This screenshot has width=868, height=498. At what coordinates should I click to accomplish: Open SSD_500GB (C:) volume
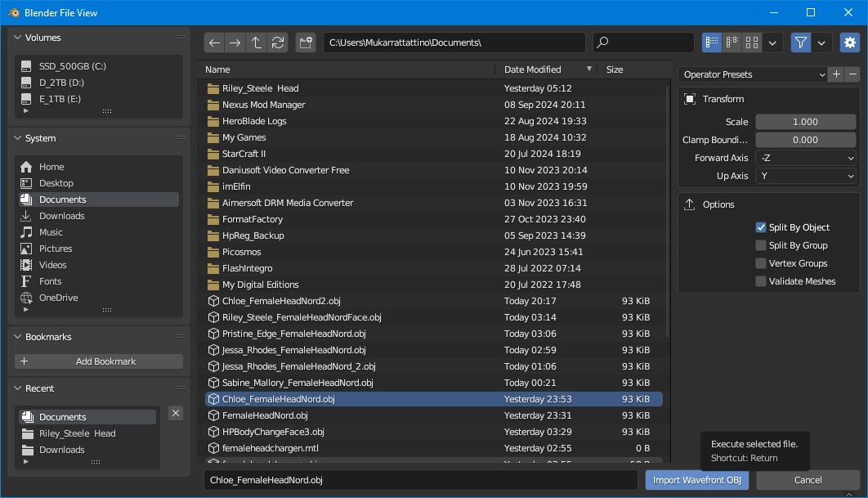[99, 66]
